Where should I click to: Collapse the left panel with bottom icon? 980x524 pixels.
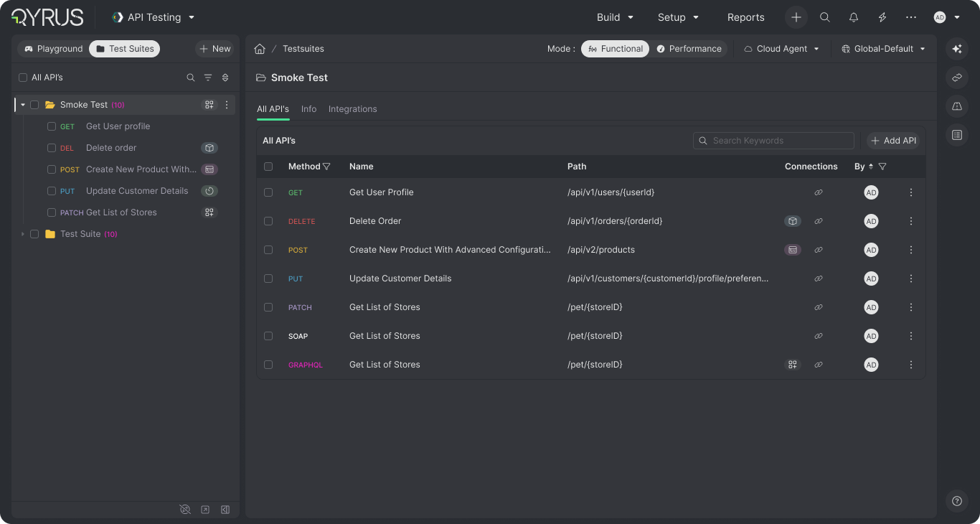(225, 510)
